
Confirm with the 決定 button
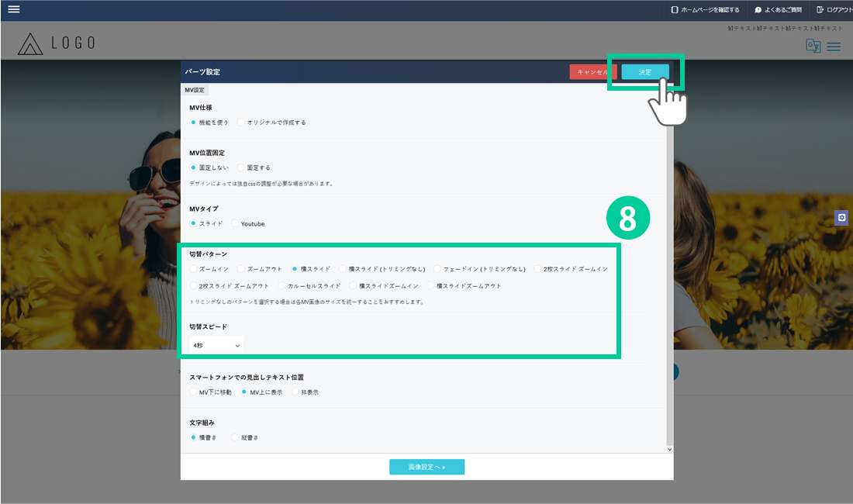click(x=645, y=72)
